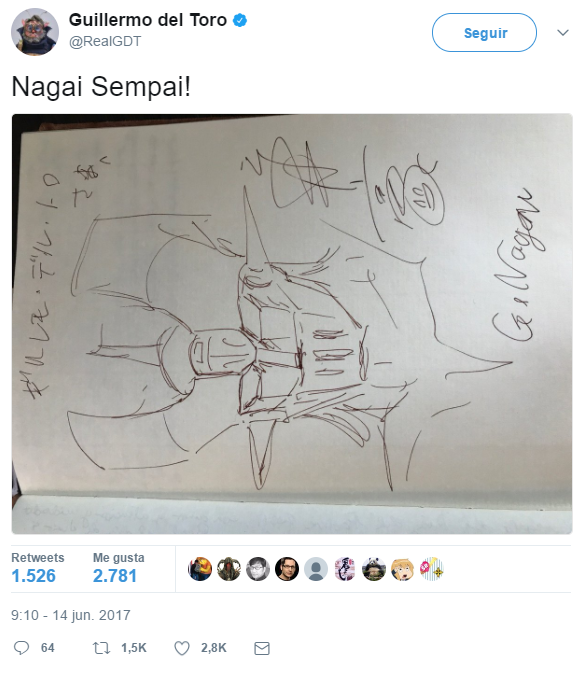The image size is (585, 673).
Task: Open the last striped avatar in likers
Action: pos(432,569)
